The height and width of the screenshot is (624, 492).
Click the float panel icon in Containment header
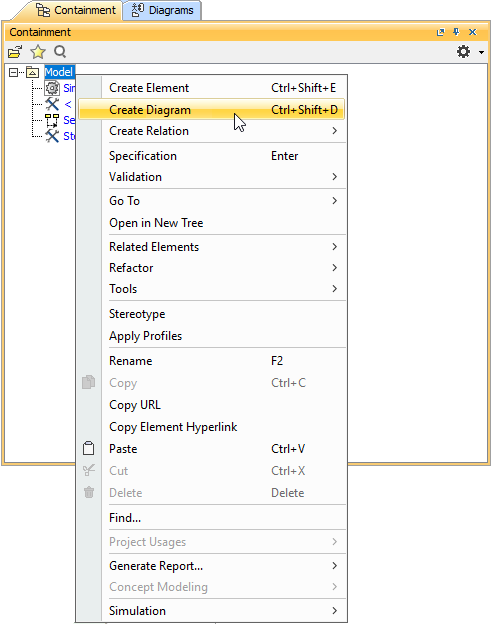440,32
